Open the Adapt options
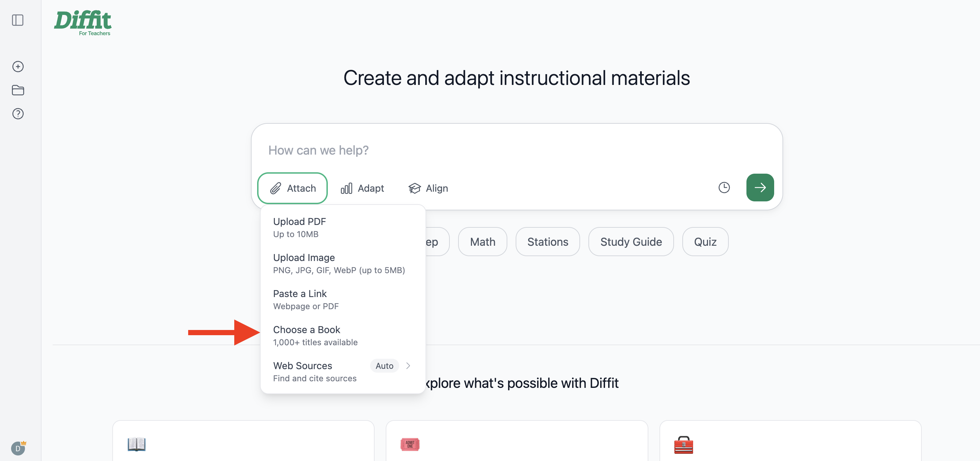This screenshot has height=461, width=980. 362,189
